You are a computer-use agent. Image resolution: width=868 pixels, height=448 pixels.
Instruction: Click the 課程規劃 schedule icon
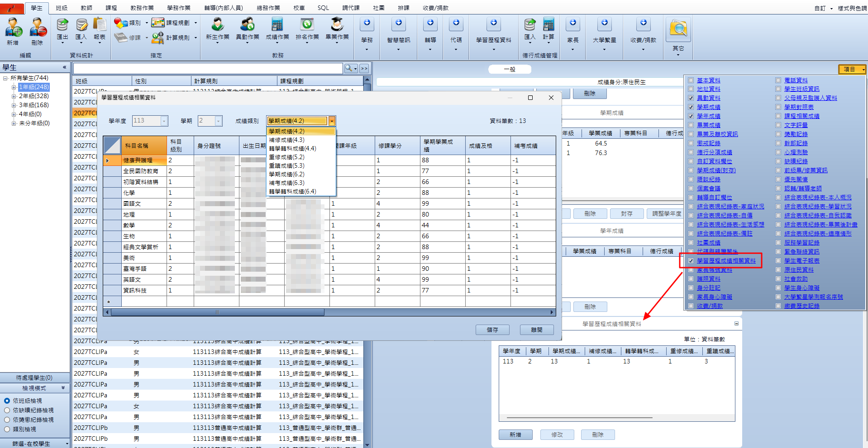pyautogui.click(x=158, y=23)
